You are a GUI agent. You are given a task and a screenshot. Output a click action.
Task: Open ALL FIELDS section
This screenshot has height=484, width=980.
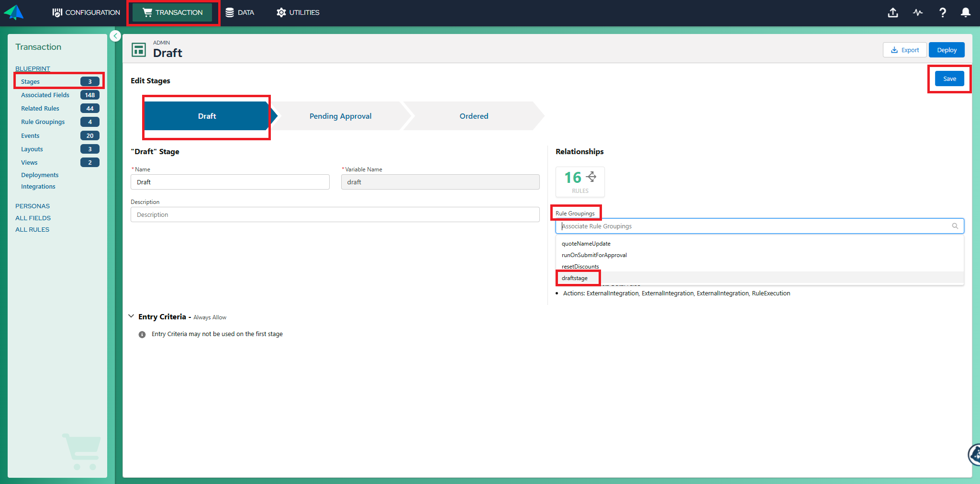click(x=33, y=218)
